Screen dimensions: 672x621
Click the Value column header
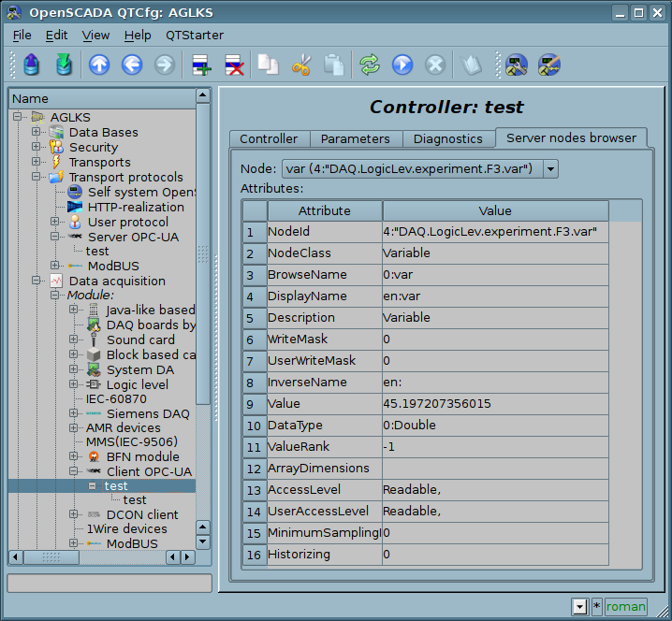coord(495,210)
